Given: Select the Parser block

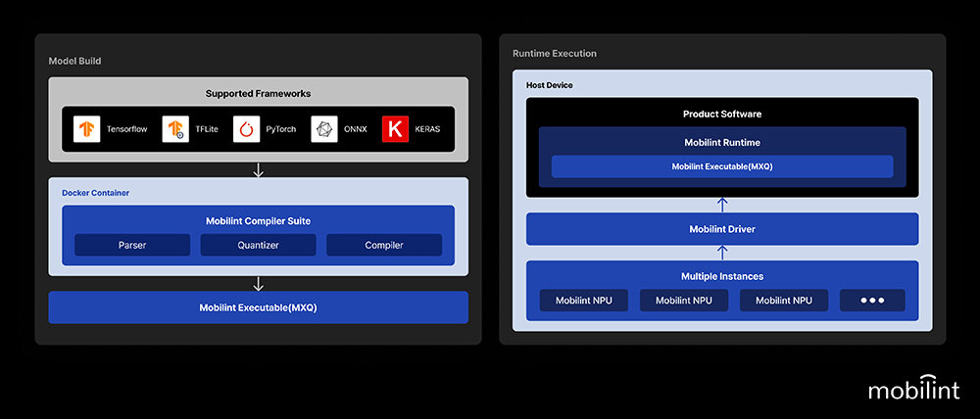Looking at the screenshot, I should coord(131,245).
